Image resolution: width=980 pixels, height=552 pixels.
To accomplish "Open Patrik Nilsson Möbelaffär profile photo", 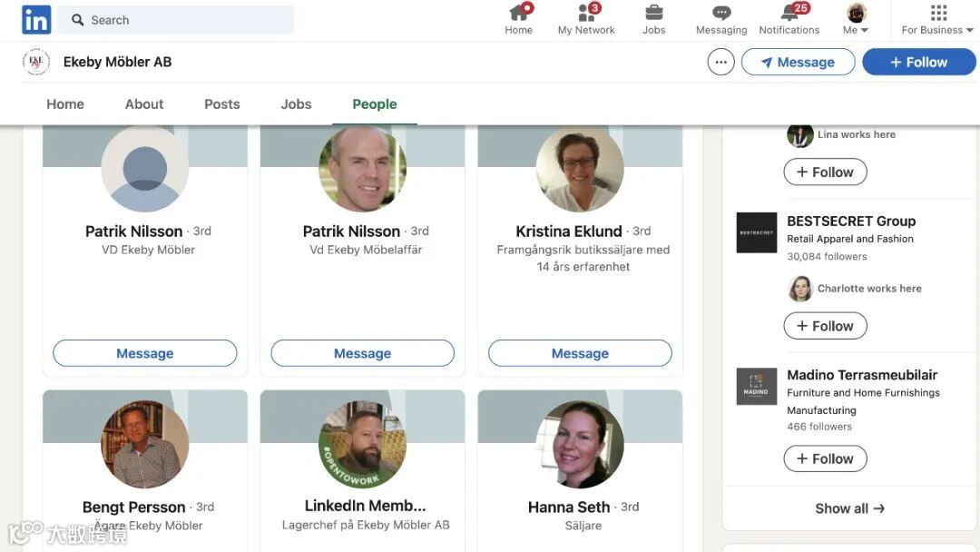I will click(362, 169).
